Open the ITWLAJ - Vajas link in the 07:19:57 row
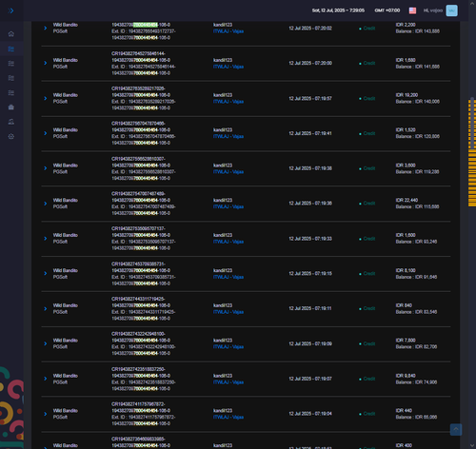Image resolution: width=476 pixels, height=449 pixels. tap(228, 102)
